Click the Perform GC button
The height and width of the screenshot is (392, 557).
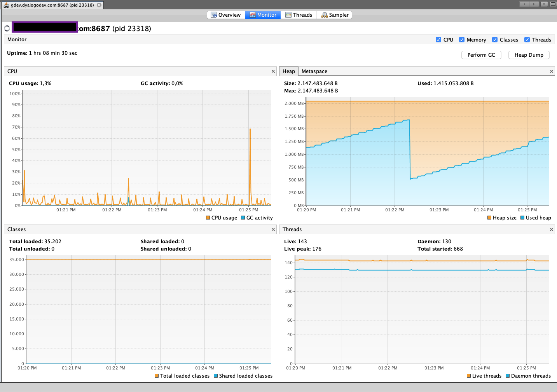click(481, 55)
